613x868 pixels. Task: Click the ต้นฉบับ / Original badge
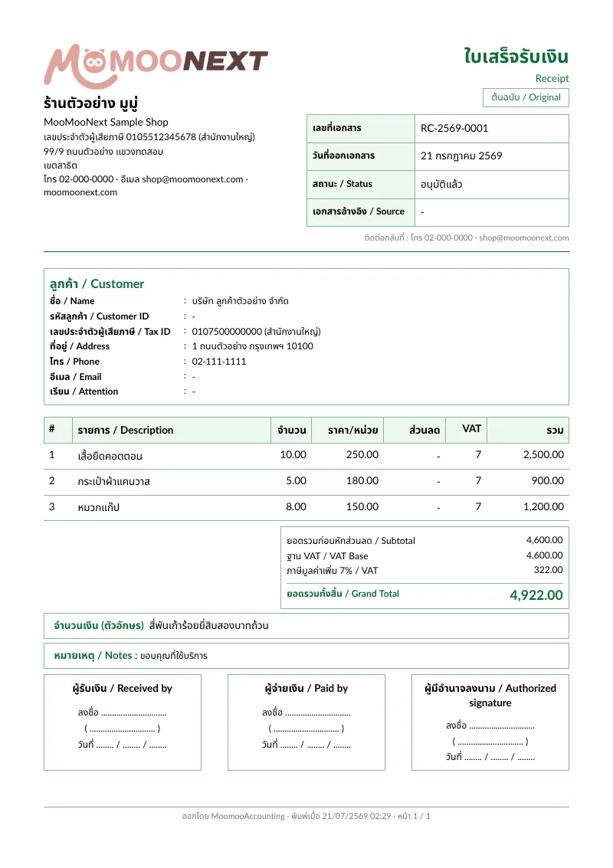coord(526,97)
